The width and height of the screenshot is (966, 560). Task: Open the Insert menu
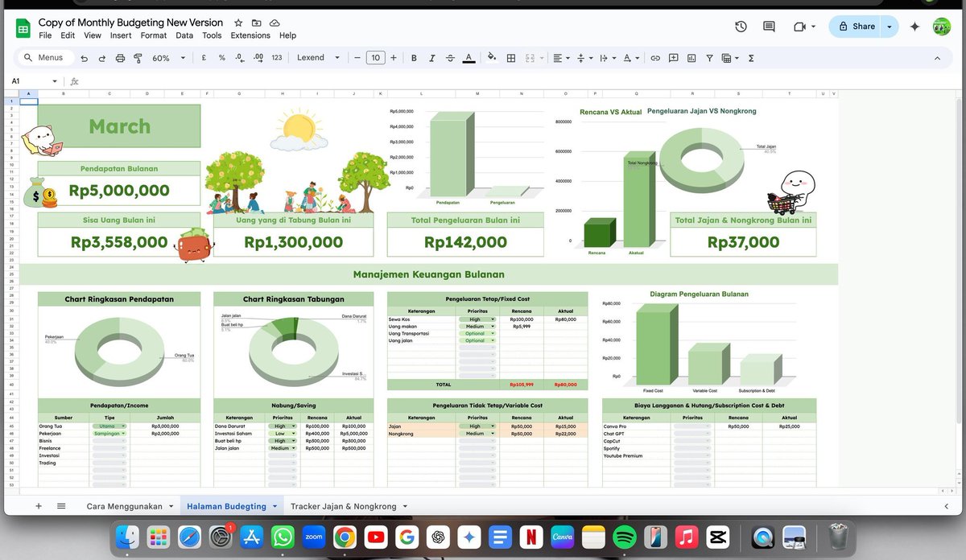(121, 35)
